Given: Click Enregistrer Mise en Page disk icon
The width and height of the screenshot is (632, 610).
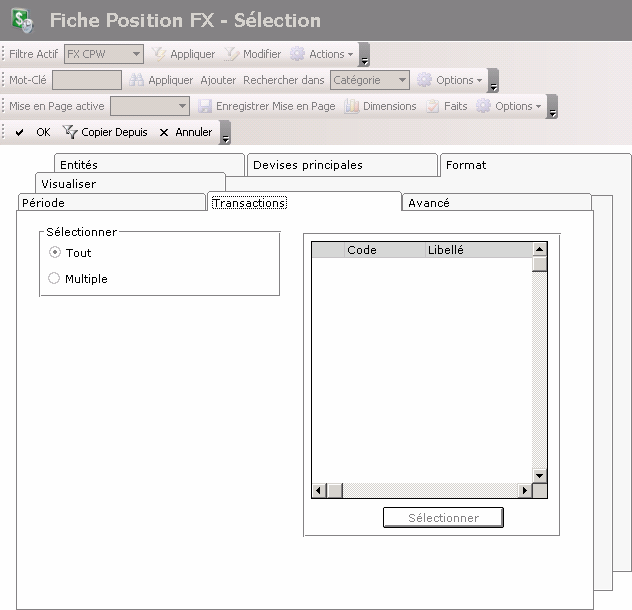Looking at the screenshot, I should [x=205, y=106].
